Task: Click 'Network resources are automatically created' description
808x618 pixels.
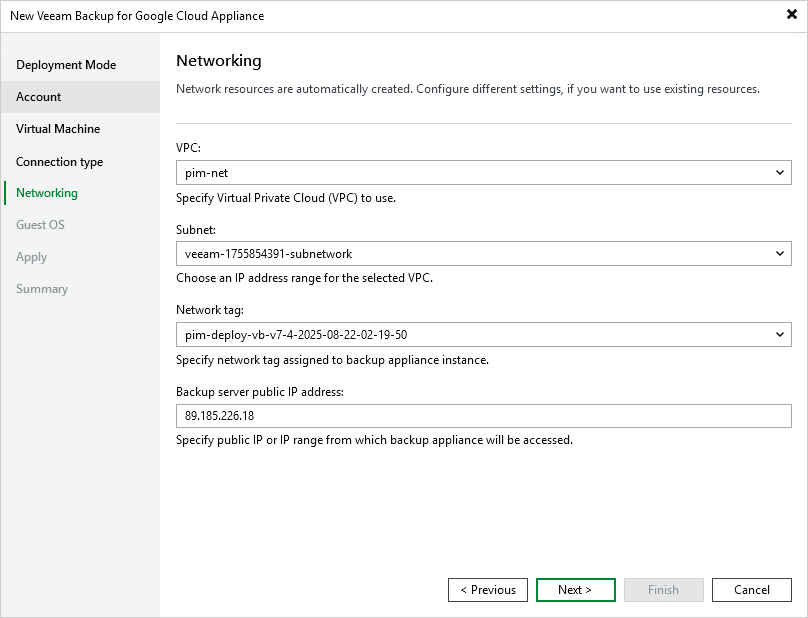Action: coord(468,89)
